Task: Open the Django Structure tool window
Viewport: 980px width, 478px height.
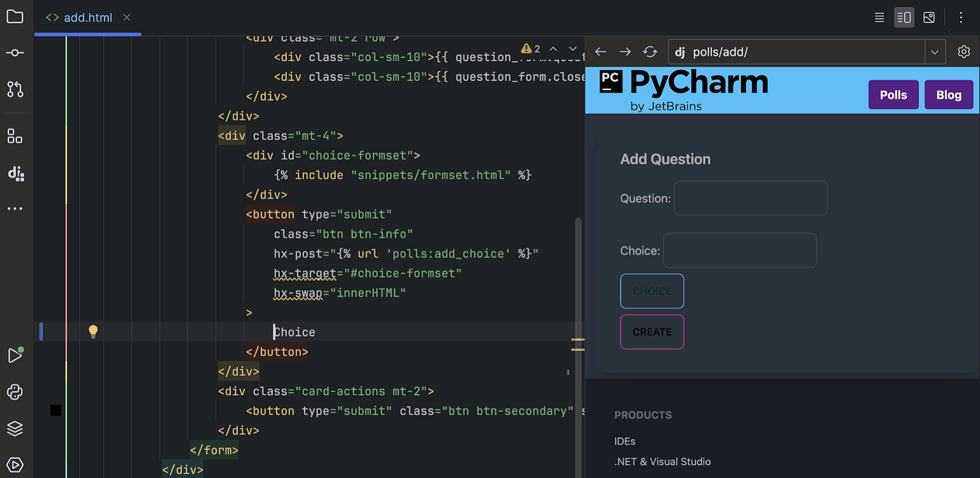Action: tap(16, 174)
